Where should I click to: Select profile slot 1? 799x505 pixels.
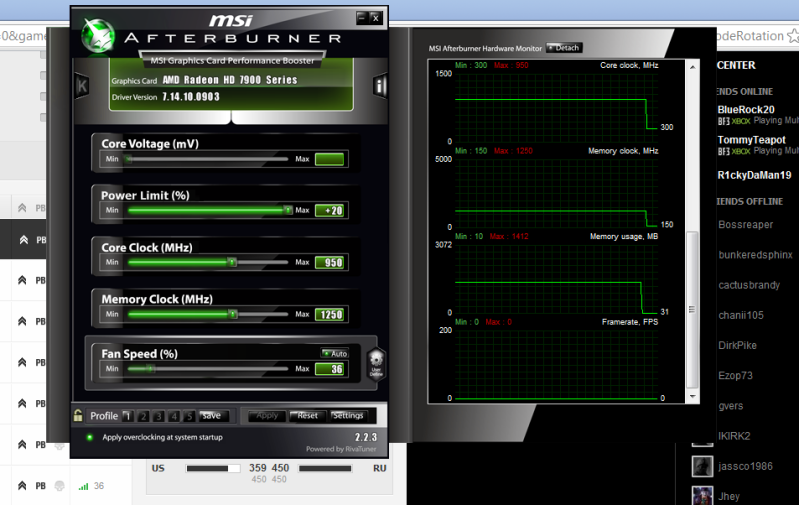128,416
